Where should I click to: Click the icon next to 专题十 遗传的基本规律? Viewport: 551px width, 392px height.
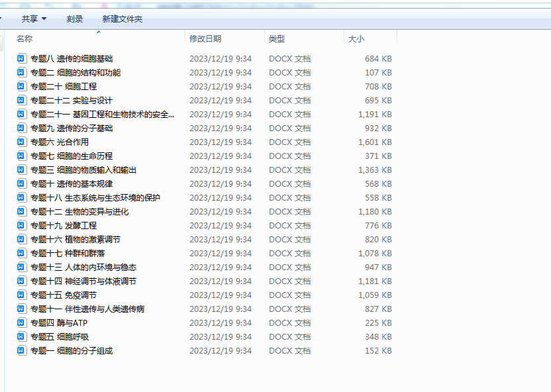[x=22, y=184]
